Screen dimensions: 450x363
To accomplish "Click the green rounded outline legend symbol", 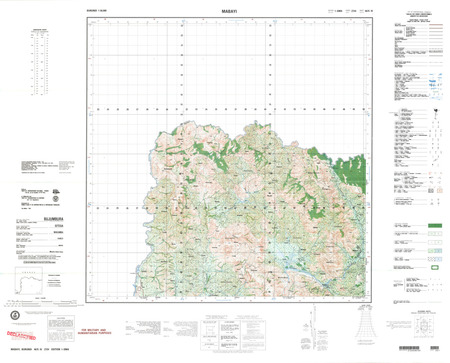I will (x=435, y=267).
